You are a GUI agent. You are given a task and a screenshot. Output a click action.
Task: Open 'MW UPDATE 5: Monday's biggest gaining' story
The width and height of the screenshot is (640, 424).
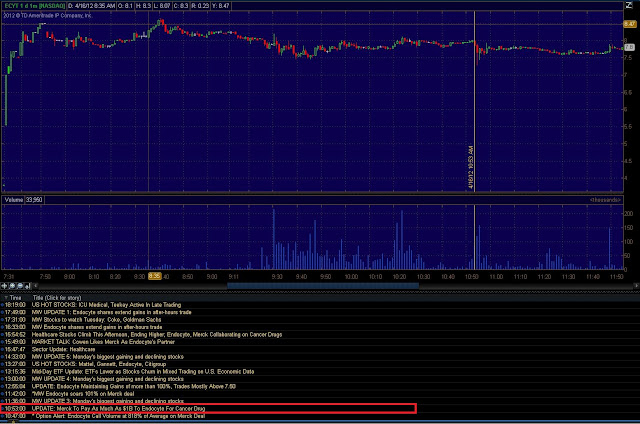click(x=107, y=357)
